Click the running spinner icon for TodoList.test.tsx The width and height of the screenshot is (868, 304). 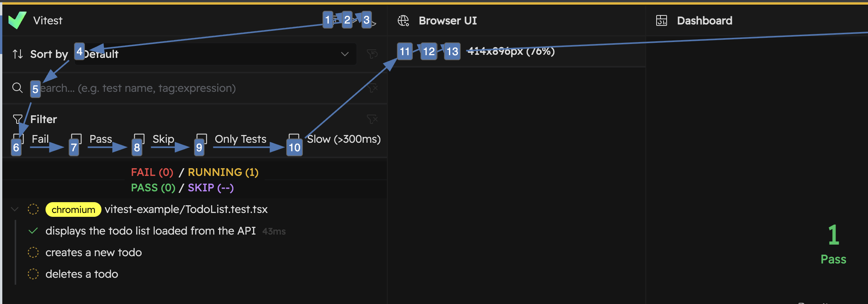pos(33,209)
